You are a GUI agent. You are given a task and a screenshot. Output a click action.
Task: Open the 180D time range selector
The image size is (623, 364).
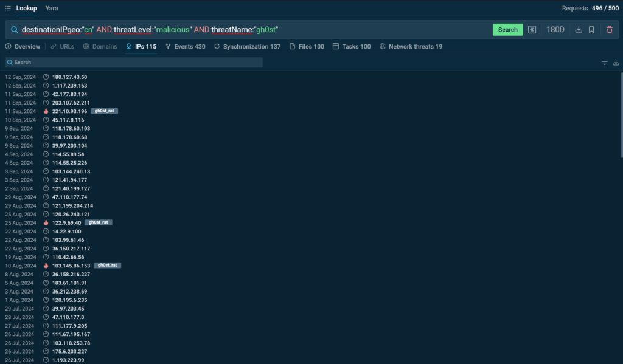(555, 30)
